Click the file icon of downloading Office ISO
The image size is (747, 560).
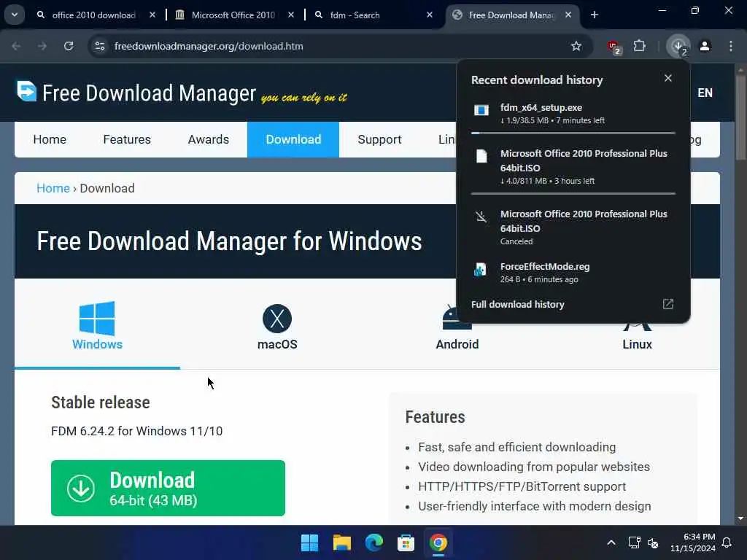[481, 156]
